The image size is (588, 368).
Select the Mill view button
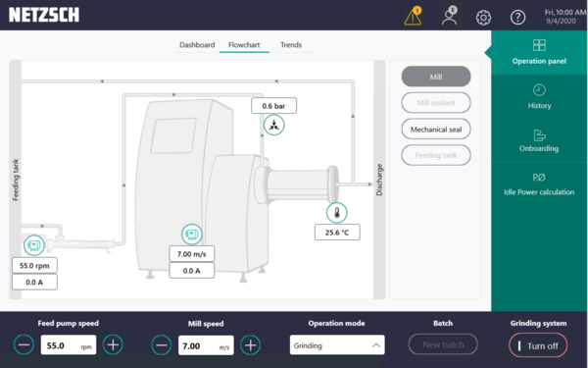(436, 77)
